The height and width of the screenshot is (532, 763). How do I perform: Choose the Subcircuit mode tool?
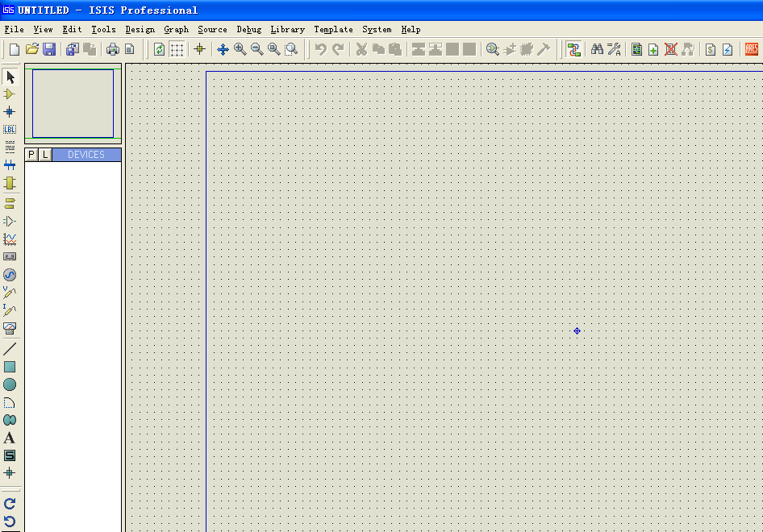(9, 183)
